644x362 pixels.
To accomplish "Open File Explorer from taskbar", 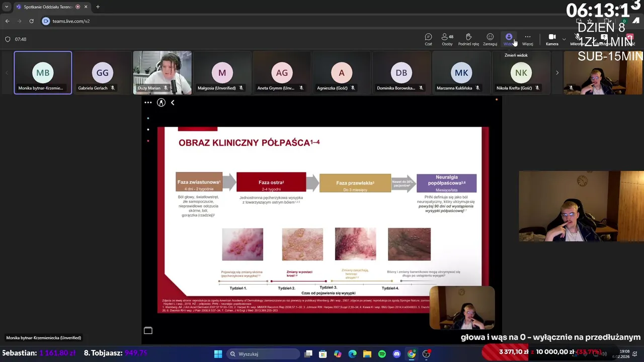I will point(367,354).
